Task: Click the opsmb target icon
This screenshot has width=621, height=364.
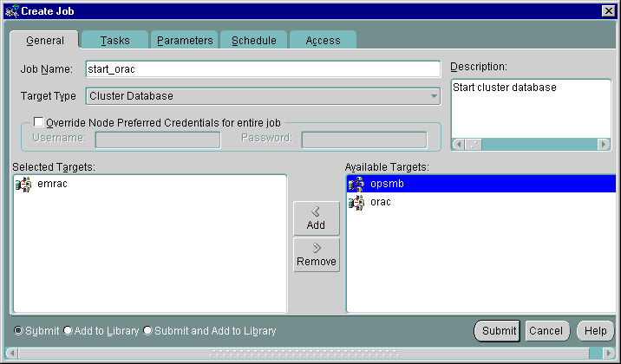Action: 356,184
